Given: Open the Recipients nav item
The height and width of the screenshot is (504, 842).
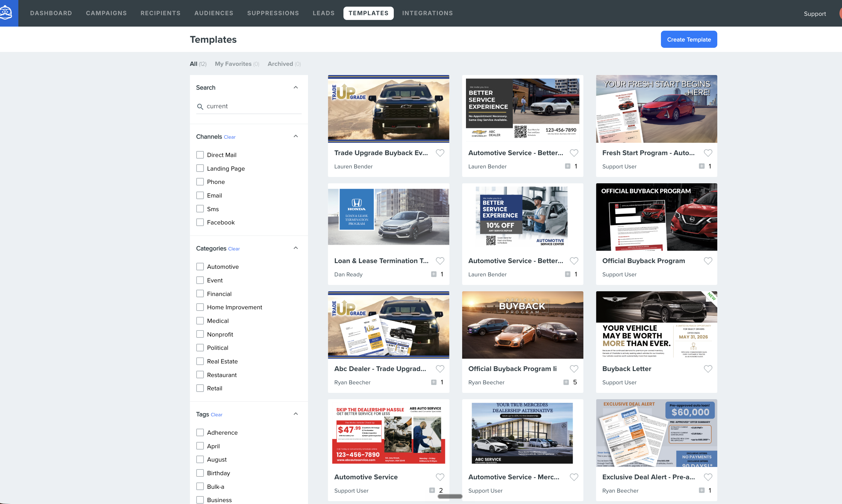Looking at the screenshot, I should pos(160,13).
